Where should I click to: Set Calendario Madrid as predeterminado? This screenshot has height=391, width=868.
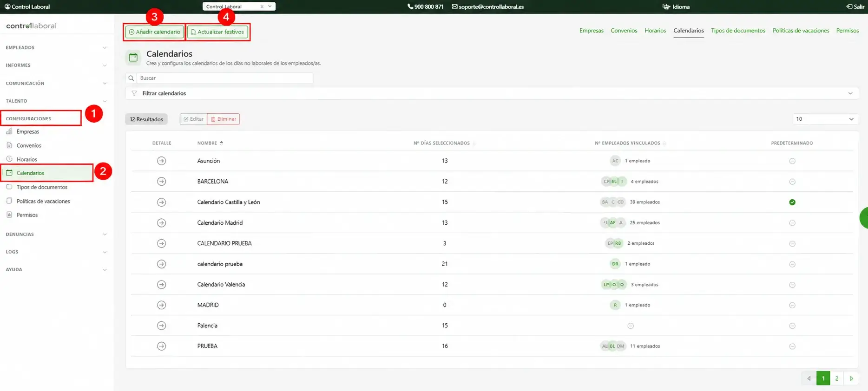(x=792, y=223)
